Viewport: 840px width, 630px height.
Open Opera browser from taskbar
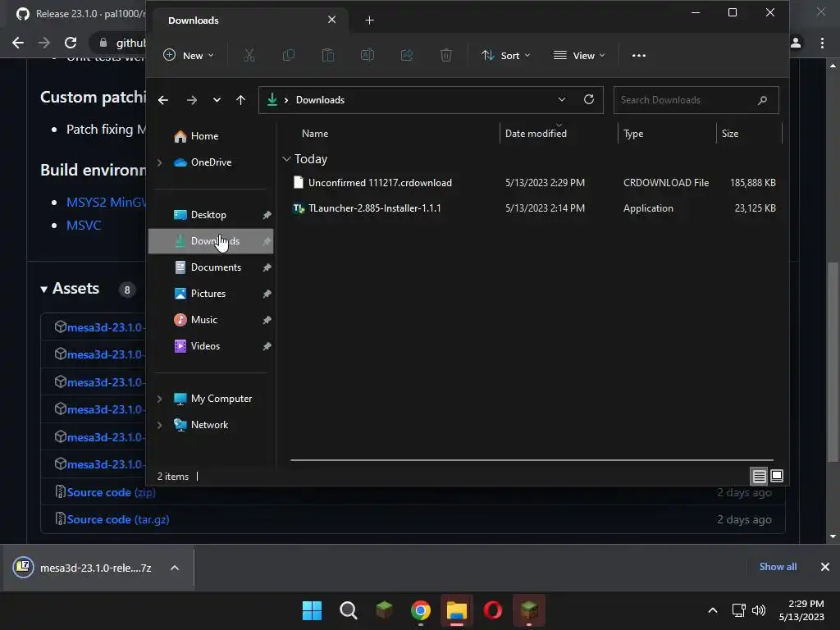point(493,610)
